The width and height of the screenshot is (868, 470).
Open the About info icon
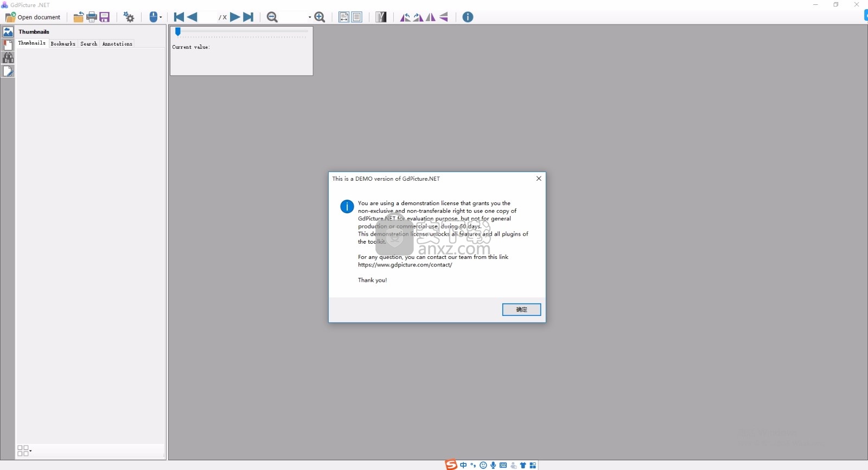click(x=468, y=17)
